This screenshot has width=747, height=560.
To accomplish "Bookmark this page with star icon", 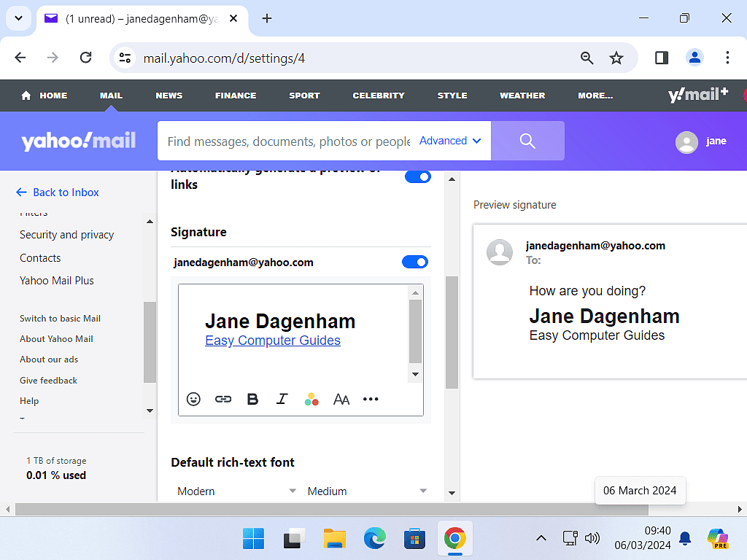I will click(x=616, y=58).
